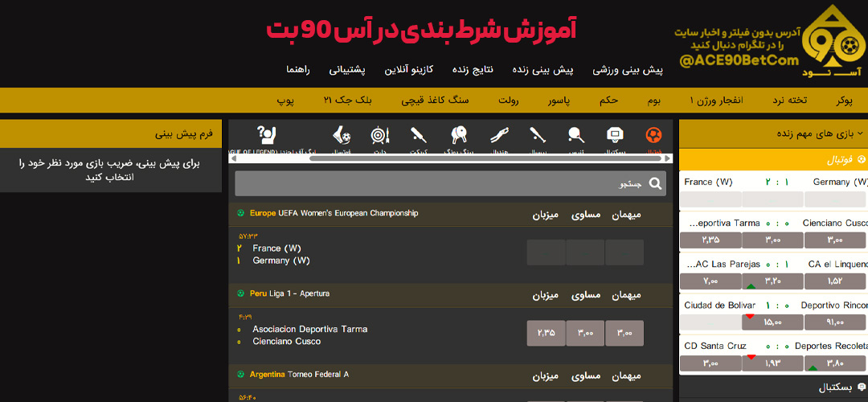868x402 pixels.
Task: Bet on 2.35 odds for Deportiva Tarma
Action: (x=546, y=333)
